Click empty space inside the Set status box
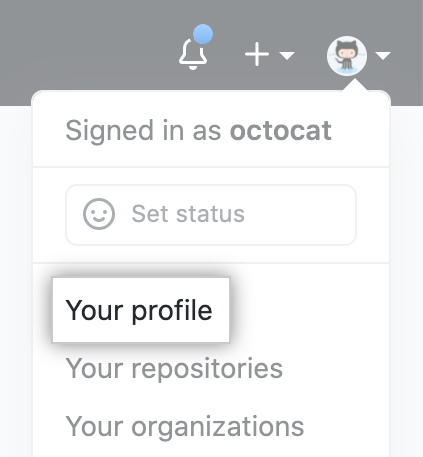This screenshot has height=457, width=423. [300, 215]
